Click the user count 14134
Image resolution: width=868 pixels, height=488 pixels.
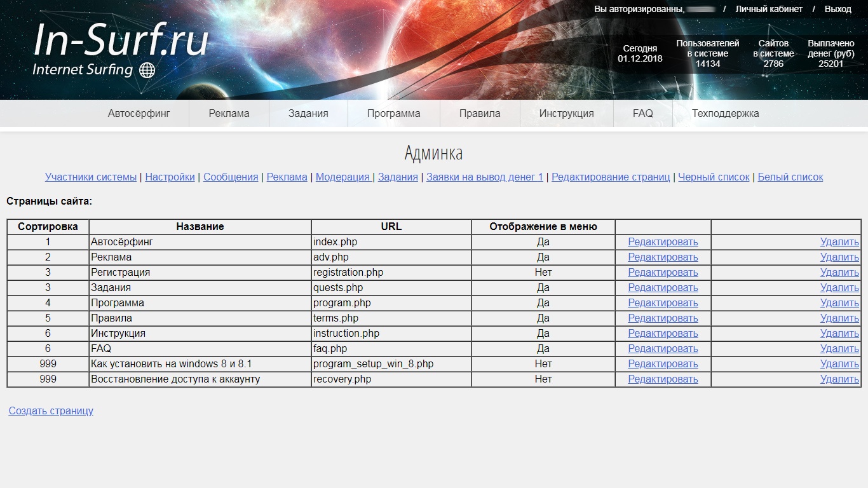708,64
